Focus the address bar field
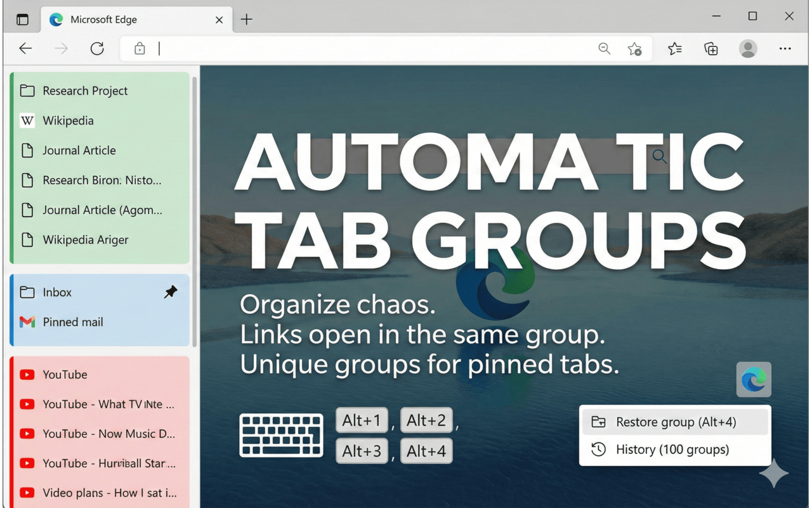Viewport: 812px width, 508px height. point(386,49)
